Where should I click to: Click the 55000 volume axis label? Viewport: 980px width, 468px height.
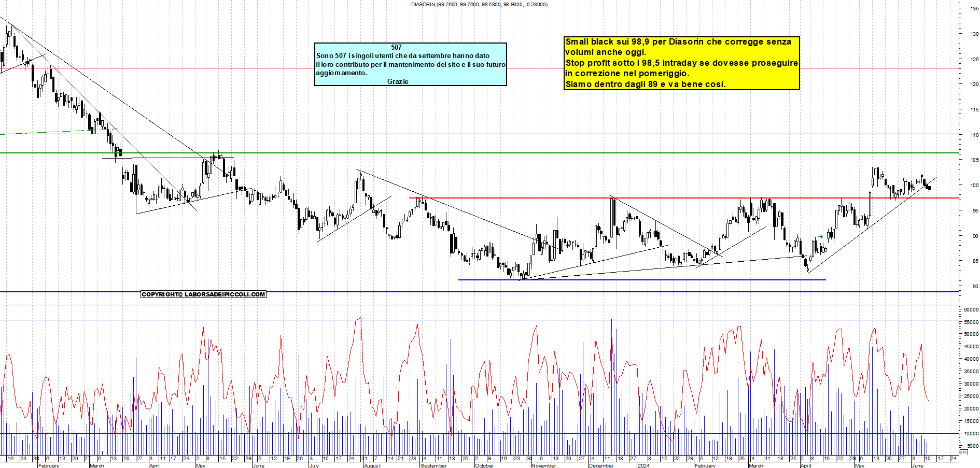(x=971, y=322)
